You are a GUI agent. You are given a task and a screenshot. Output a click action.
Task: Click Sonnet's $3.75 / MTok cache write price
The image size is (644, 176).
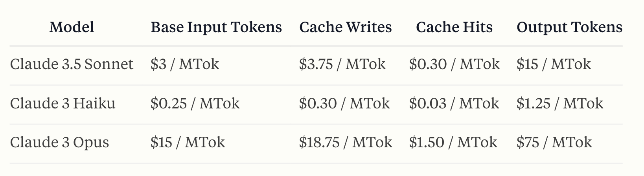[342, 64]
